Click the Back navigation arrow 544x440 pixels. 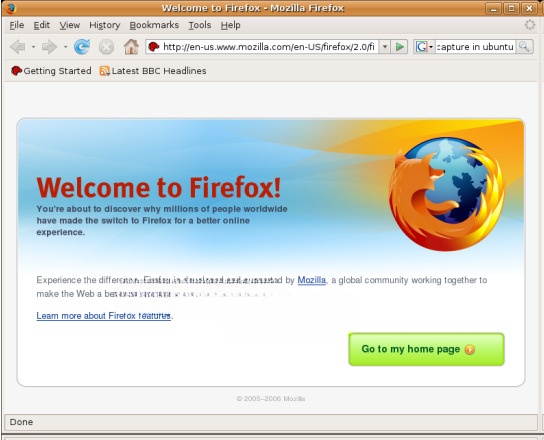click(18, 46)
